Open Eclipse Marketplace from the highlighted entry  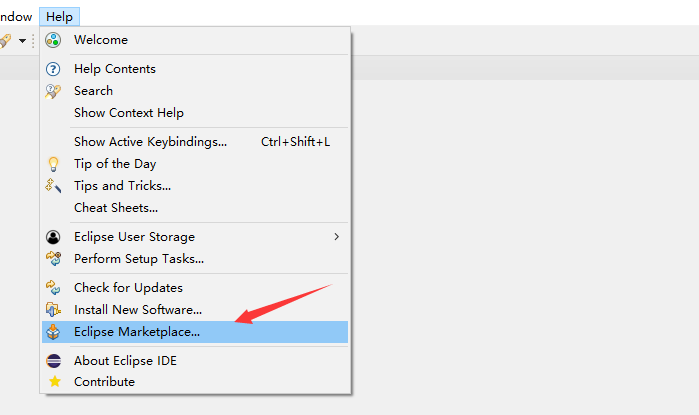137,332
